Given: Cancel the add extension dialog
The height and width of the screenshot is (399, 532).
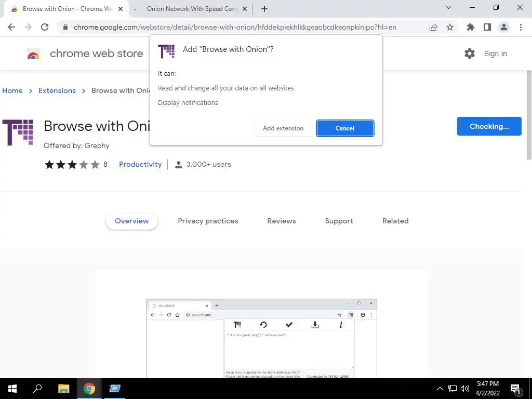Looking at the screenshot, I should coord(345,128).
